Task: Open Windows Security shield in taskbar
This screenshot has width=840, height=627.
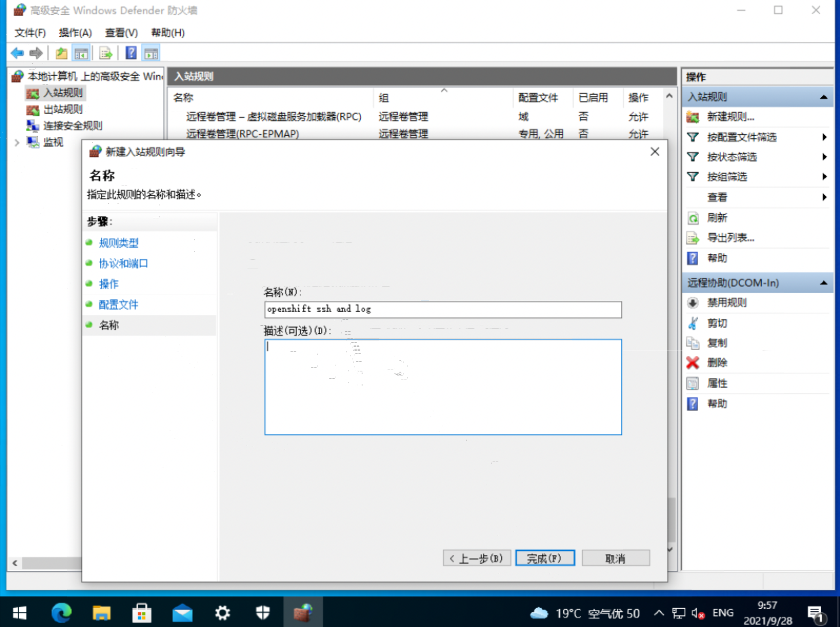Action: (262, 613)
